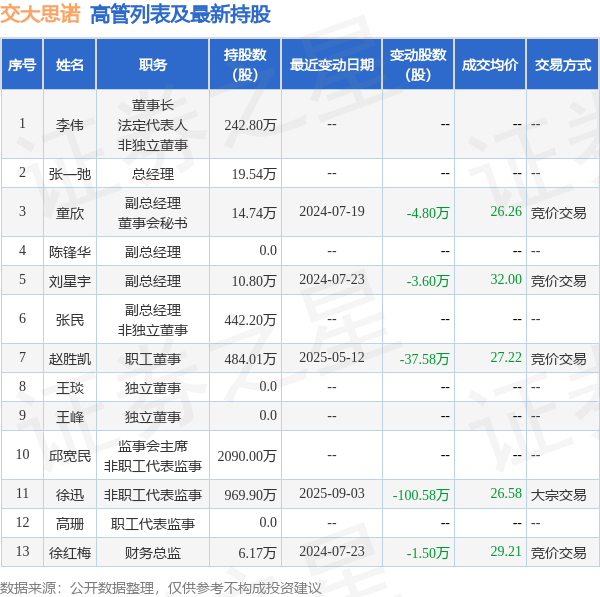Click the 职务 column header
The height and width of the screenshot is (597, 600).
click(153, 64)
